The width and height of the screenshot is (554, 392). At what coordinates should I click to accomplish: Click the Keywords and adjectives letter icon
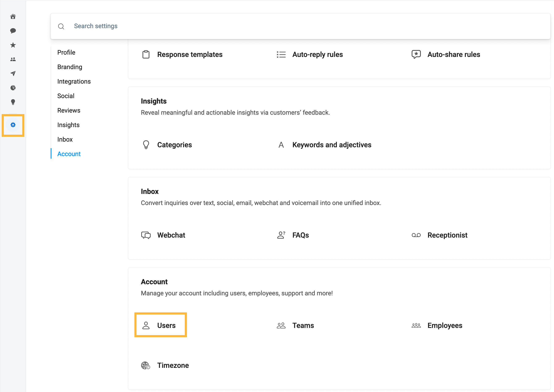(281, 145)
